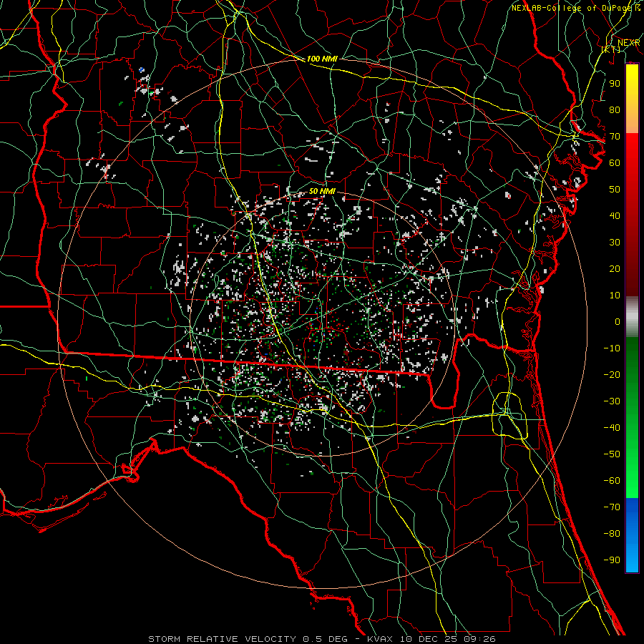Viewport: 644px width, 644px height.
Task: Click the -50 value on velocity scale
Action: 612,454
